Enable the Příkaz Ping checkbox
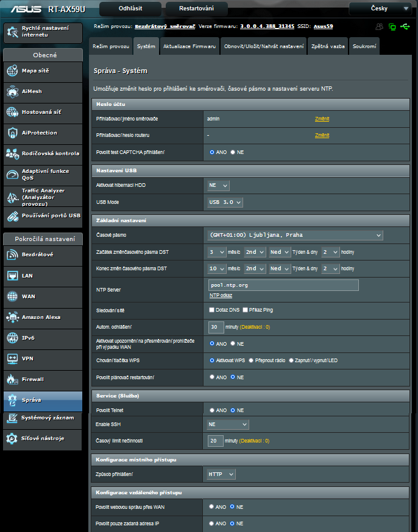418x532 pixels. click(246, 310)
